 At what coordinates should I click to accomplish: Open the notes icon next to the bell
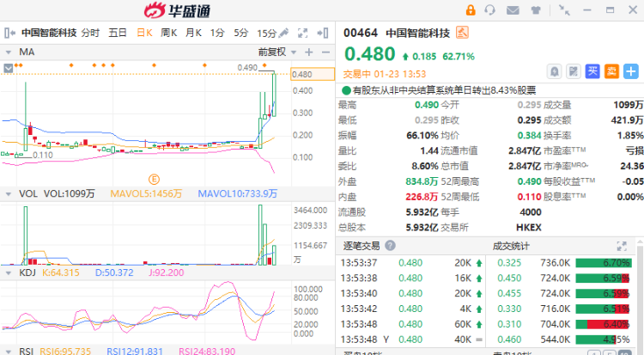[x=573, y=71]
